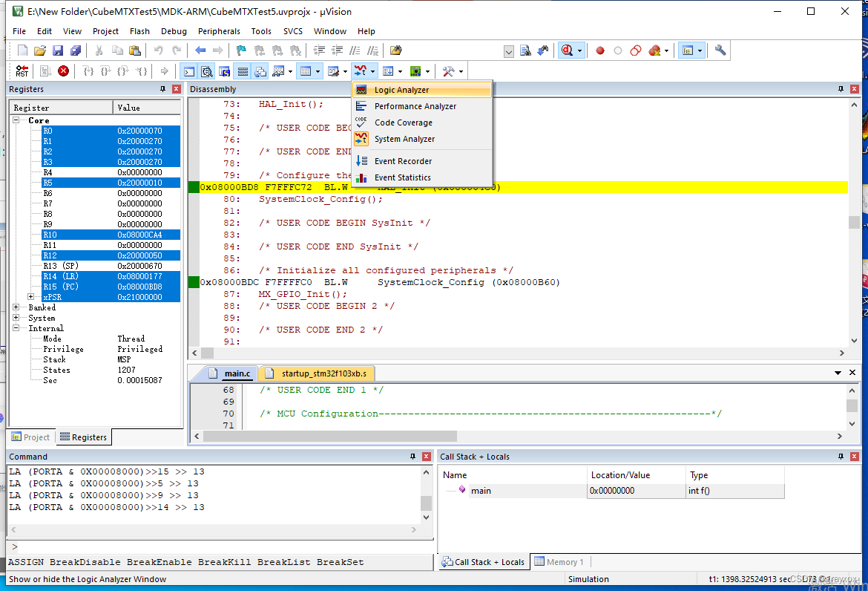Click the Save file icon
The width and height of the screenshot is (868, 591).
pos(58,50)
